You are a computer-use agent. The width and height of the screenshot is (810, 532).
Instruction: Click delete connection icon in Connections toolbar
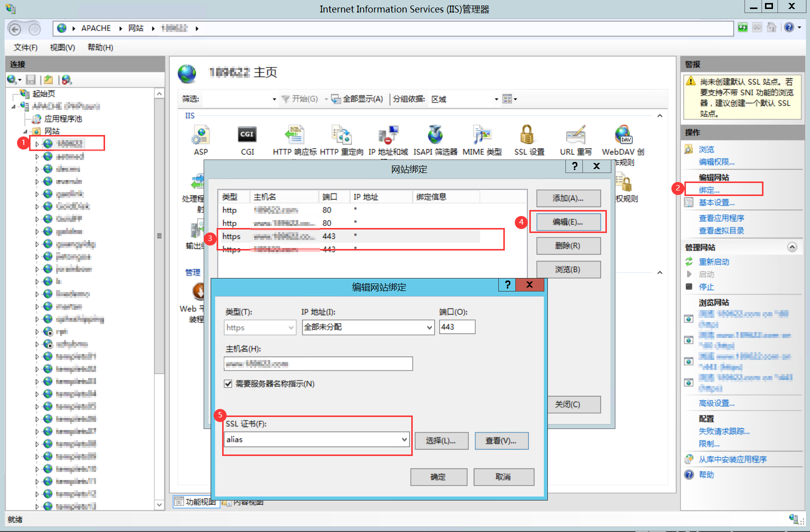coord(67,79)
